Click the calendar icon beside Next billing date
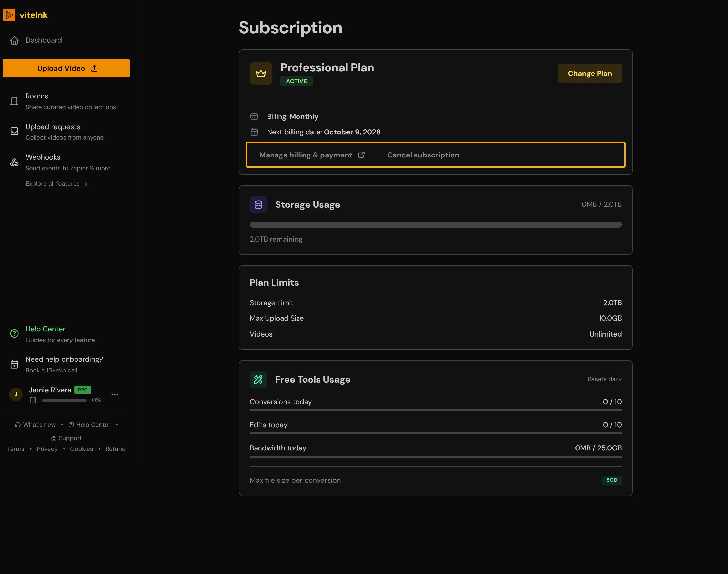 tap(254, 132)
